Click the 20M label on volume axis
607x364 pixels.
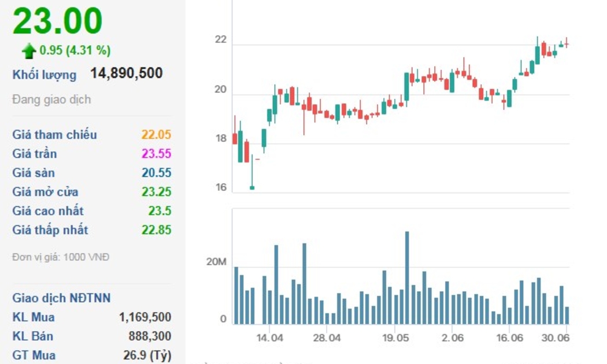[x=216, y=263]
